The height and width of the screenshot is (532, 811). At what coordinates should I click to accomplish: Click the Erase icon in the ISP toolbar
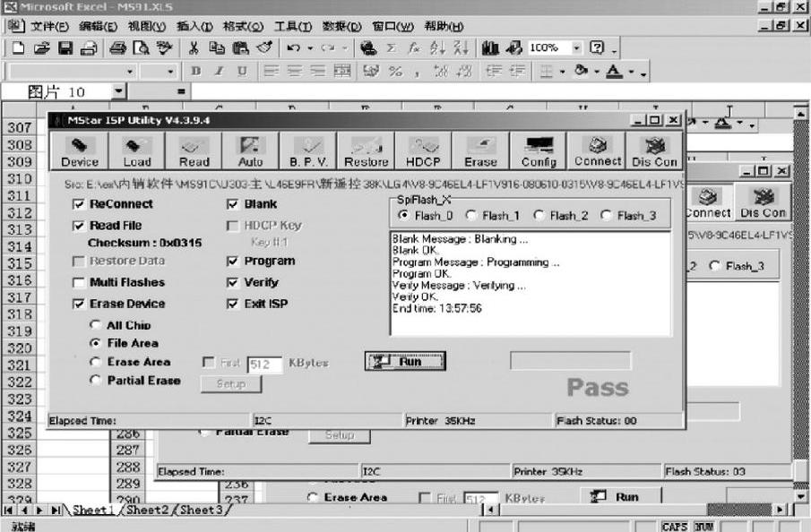tap(480, 151)
